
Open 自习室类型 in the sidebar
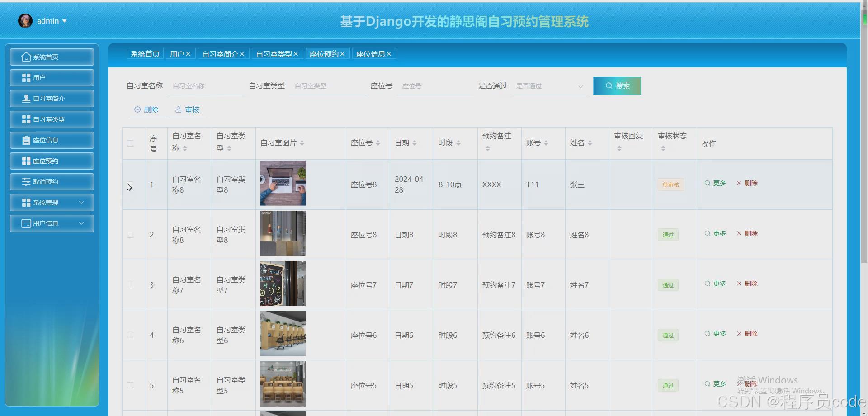(52, 119)
